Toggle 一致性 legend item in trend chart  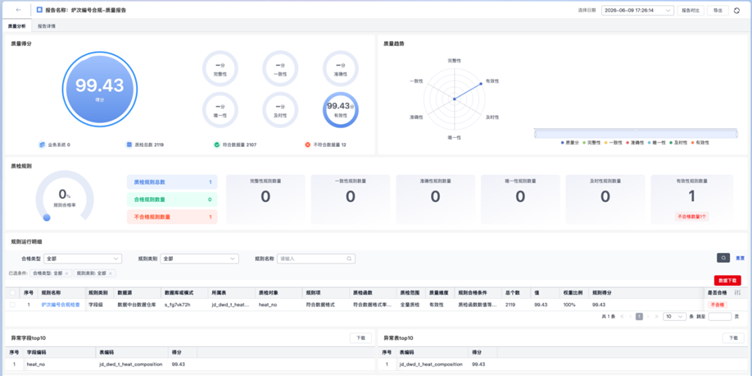click(613, 142)
